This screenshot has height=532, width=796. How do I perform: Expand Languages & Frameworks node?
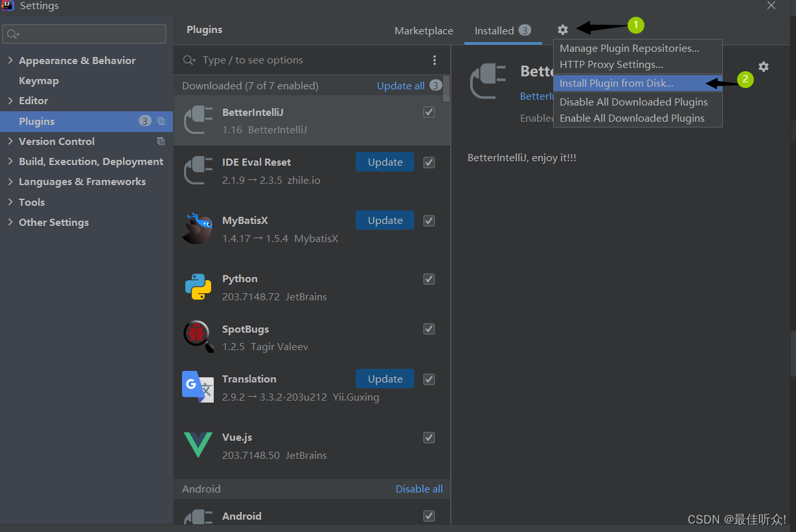coord(10,181)
